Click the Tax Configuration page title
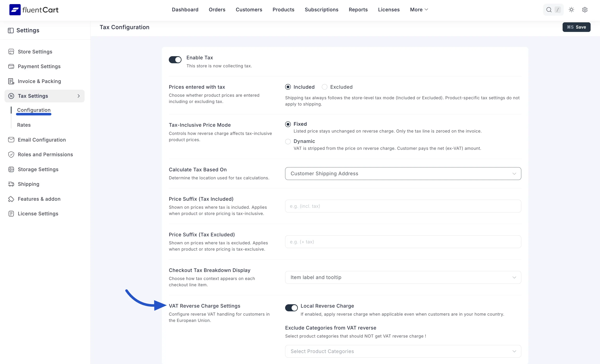The image size is (600, 364). 124,27
